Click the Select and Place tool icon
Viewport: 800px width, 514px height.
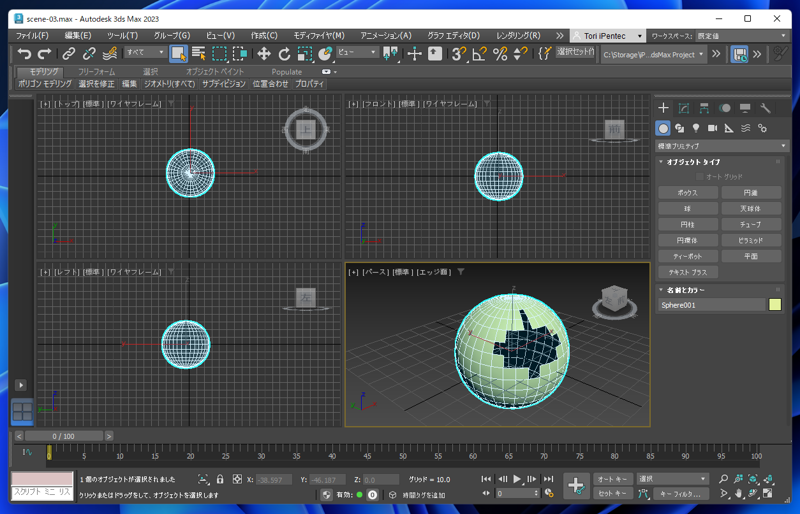pos(325,53)
